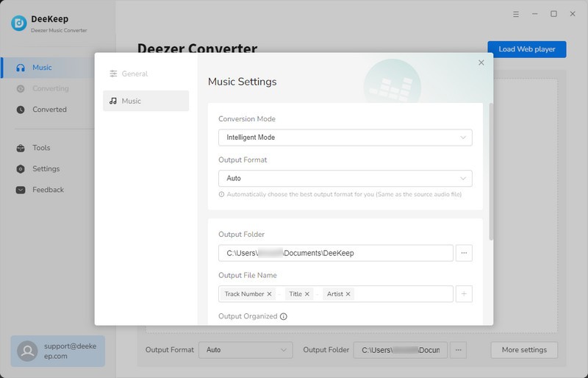This screenshot has height=378, width=588.
Task: Click the Output File Name tag field
Action: point(336,294)
